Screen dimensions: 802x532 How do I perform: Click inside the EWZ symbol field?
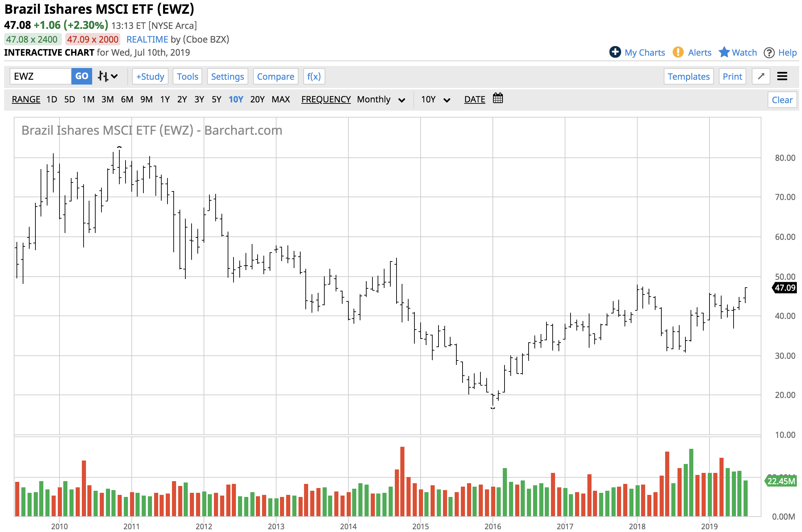(40, 76)
